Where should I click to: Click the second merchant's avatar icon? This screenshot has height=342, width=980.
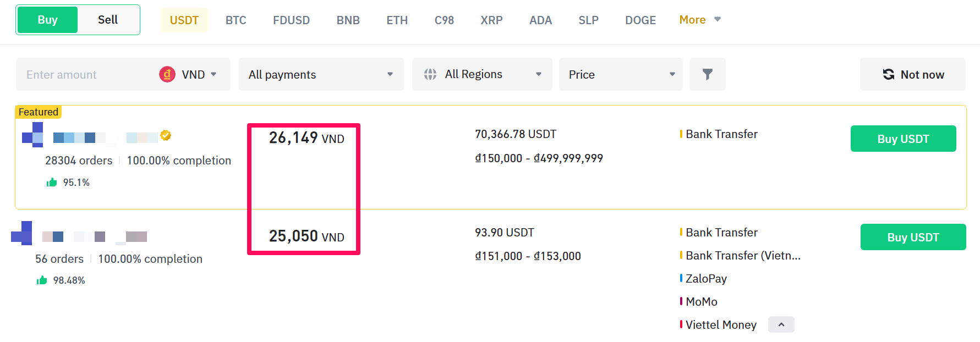22,233
